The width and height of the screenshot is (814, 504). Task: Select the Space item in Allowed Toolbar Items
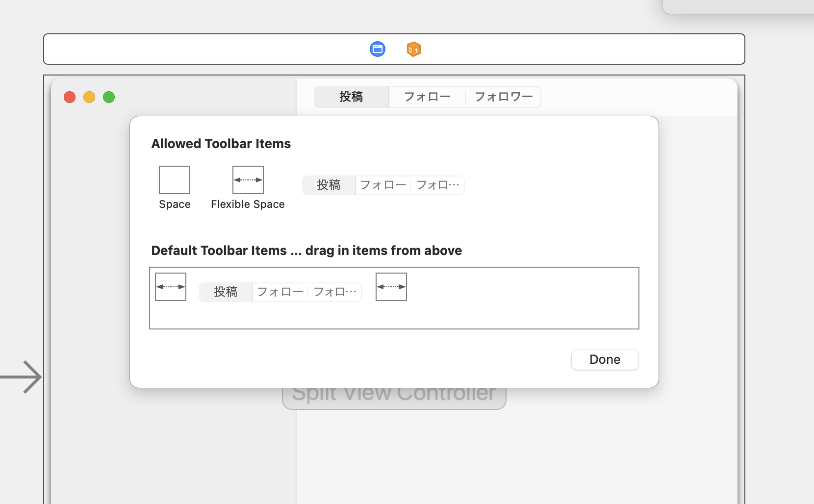click(175, 180)
